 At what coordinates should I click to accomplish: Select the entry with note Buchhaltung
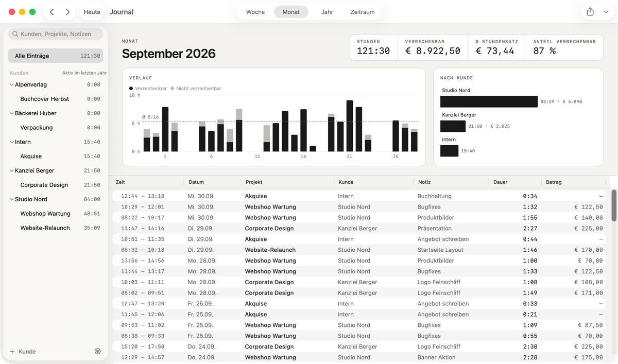coord(359,196)
